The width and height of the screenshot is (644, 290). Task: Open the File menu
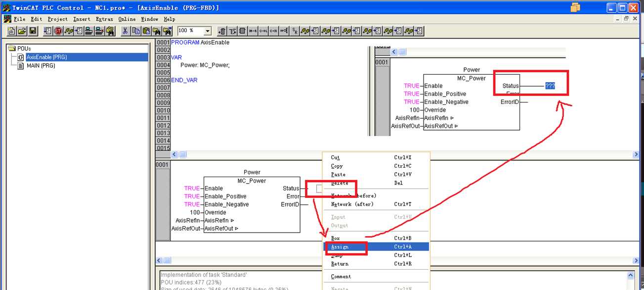(19, 19)
